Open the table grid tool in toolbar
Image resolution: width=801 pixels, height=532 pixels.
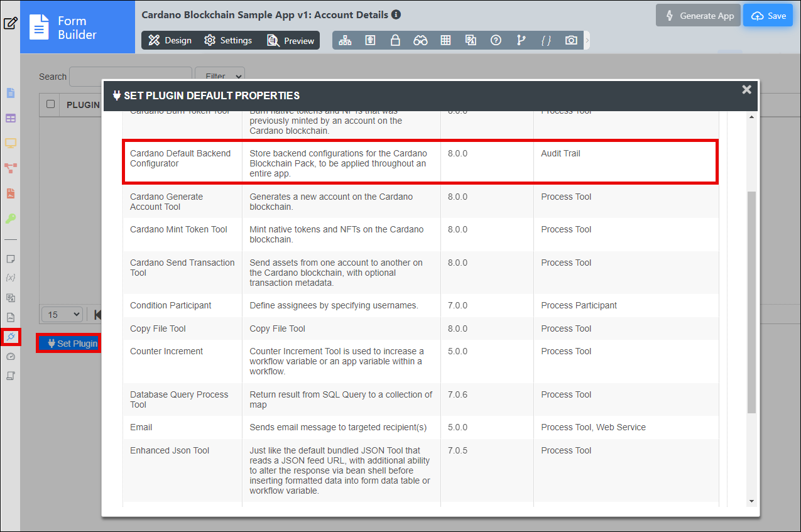pos(445,40)
